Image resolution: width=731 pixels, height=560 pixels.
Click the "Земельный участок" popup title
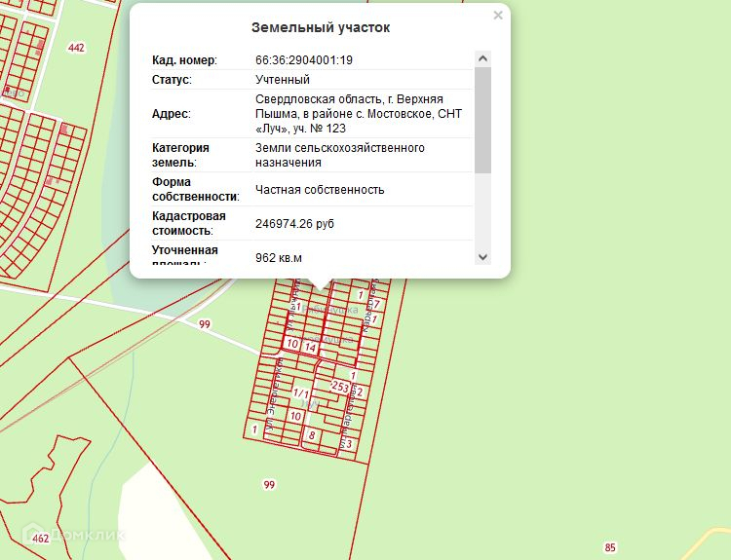[x=321, y=27]
